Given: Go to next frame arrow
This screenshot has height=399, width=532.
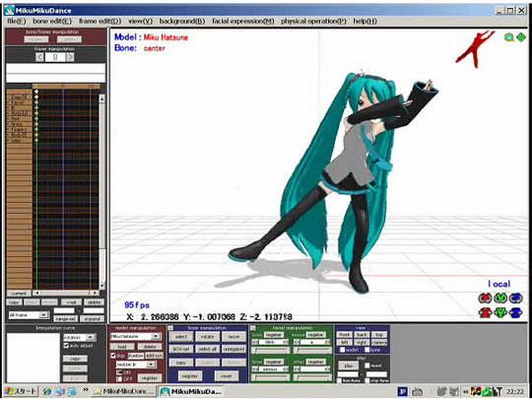Looking at the screenshot, I should point(70,57).
